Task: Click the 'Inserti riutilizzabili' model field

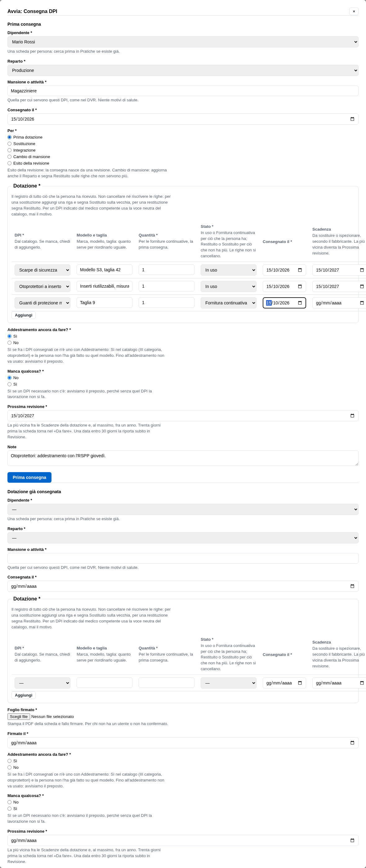Action: point(105,286)
